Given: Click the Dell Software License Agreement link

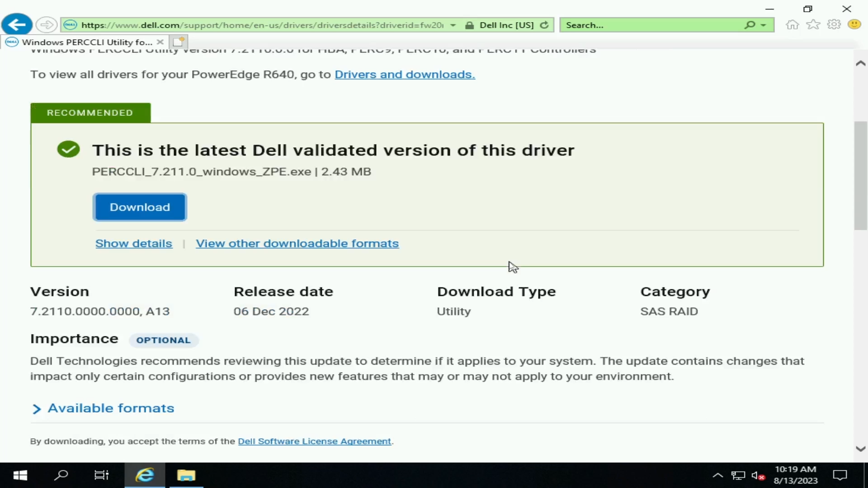Looking at the screenshot, I should [314, 441].
